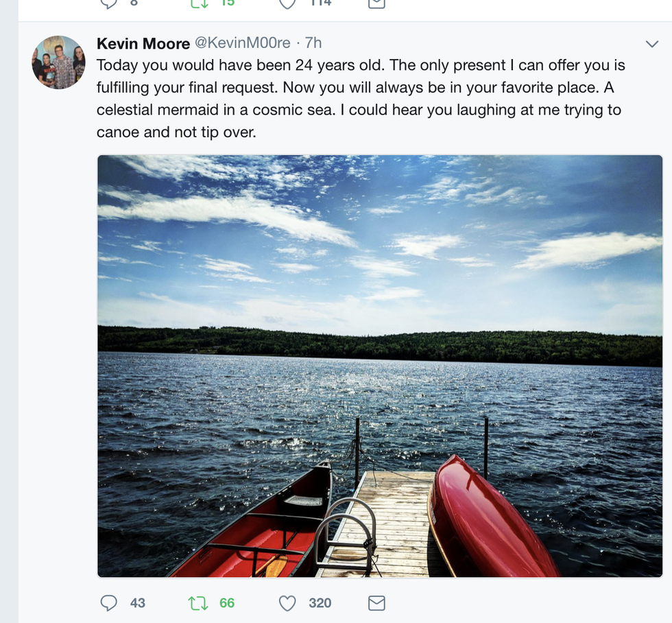Click the 43 replies count
Viewport: 672px width, 623px height.
(138, 603)
